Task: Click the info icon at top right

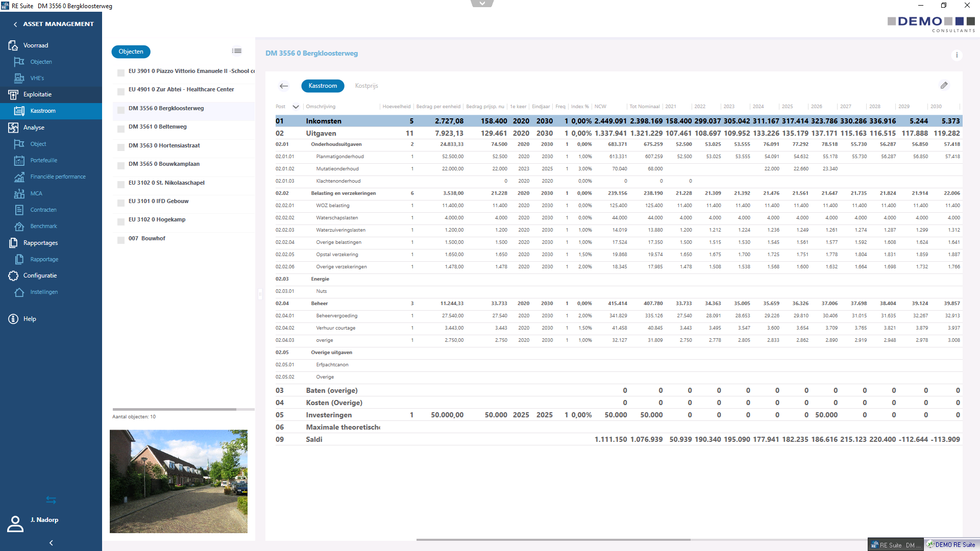Action: pos(957,55)
